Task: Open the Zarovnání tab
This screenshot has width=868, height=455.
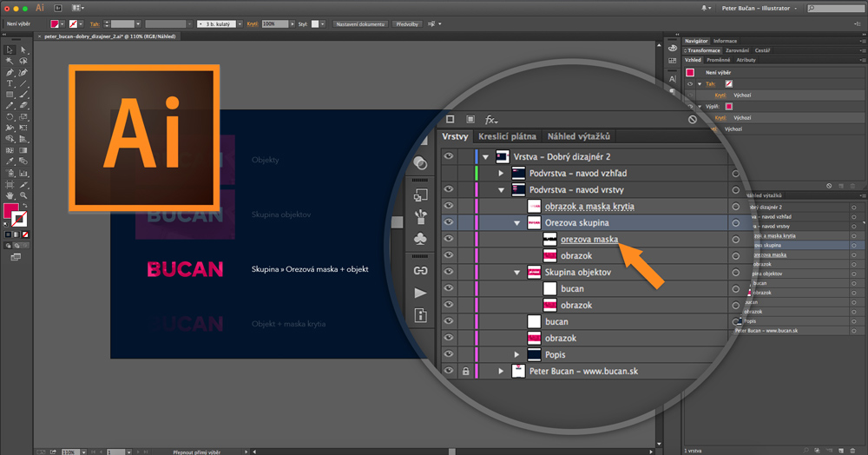Action: 737,50
